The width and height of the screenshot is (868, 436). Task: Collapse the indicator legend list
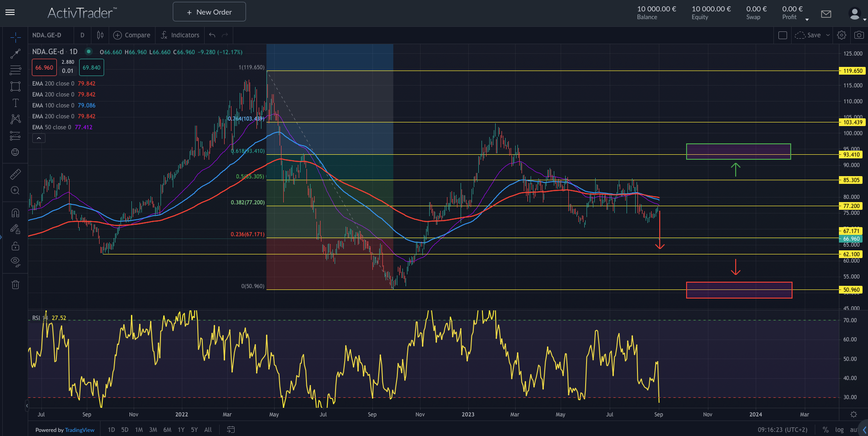(39, 138)
